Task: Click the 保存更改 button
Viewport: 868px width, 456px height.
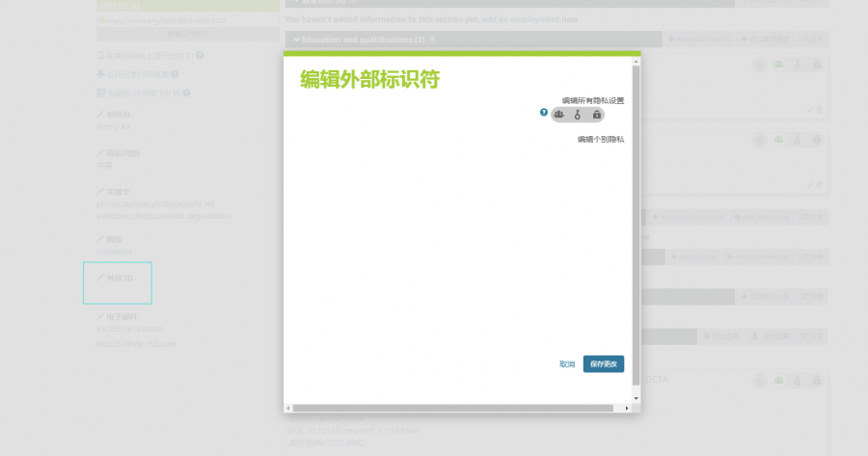Action: pos(603,364)
